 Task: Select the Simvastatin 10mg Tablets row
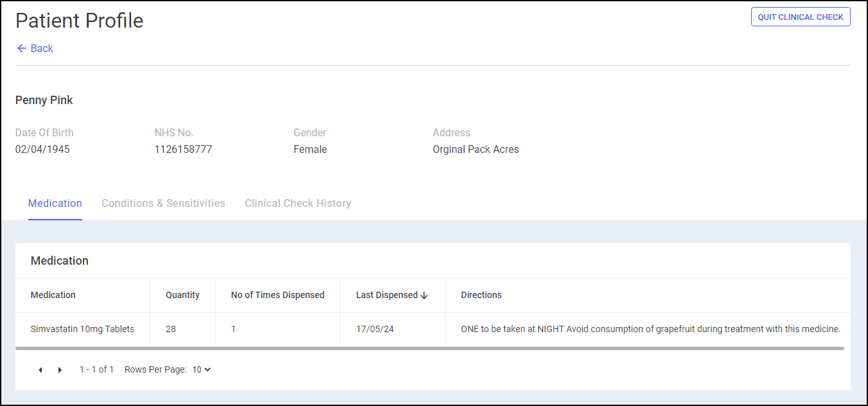point(82,329)
